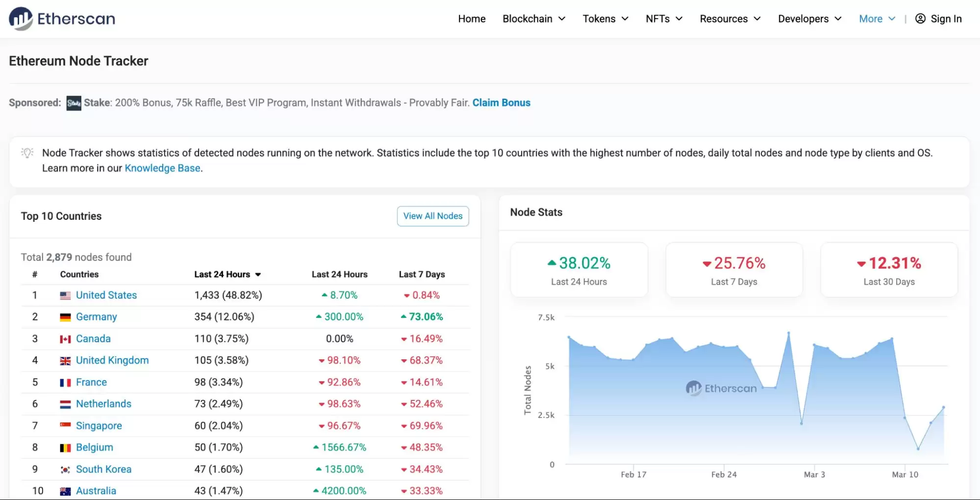Expand the Blockchain dropdown menu
The height and width of the screenshot is (500, 980).
[534, 19]
